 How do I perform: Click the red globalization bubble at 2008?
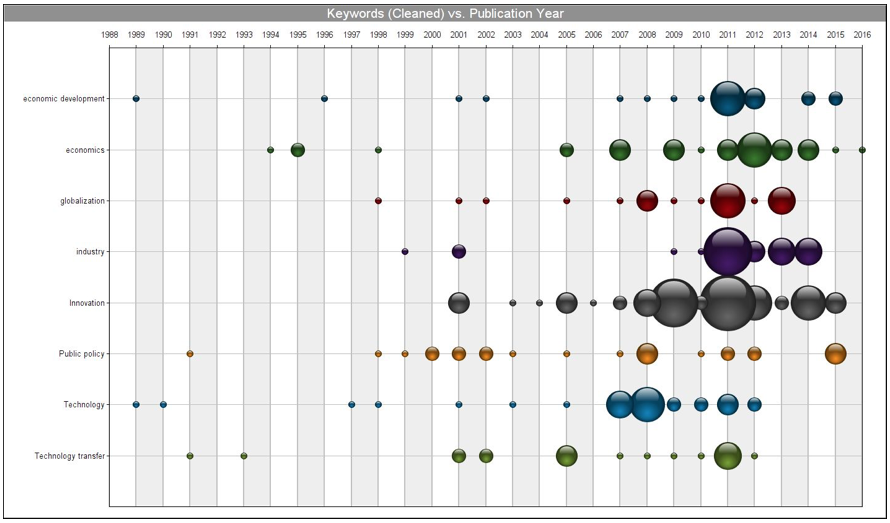pos(647,200)
